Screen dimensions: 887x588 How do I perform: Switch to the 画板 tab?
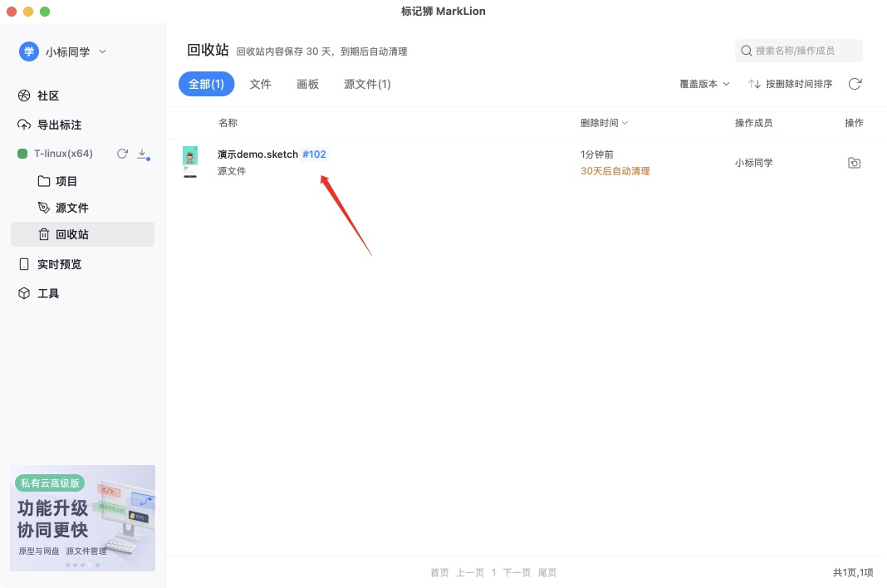coord(308,84)
